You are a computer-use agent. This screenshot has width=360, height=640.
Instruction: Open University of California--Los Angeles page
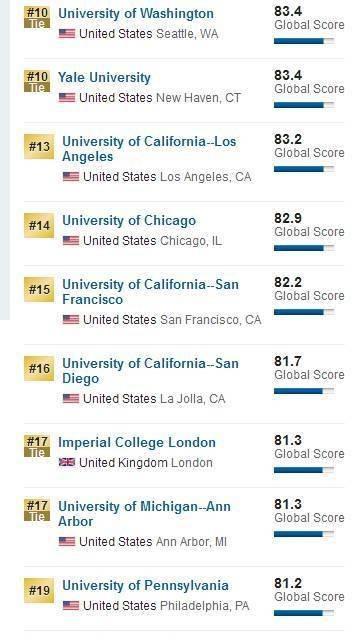coord(149,149)
